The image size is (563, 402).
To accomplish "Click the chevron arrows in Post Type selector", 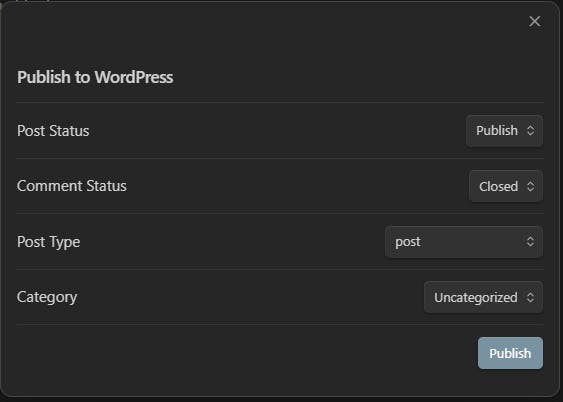I will pyautogui.click(x=530, y=242).
